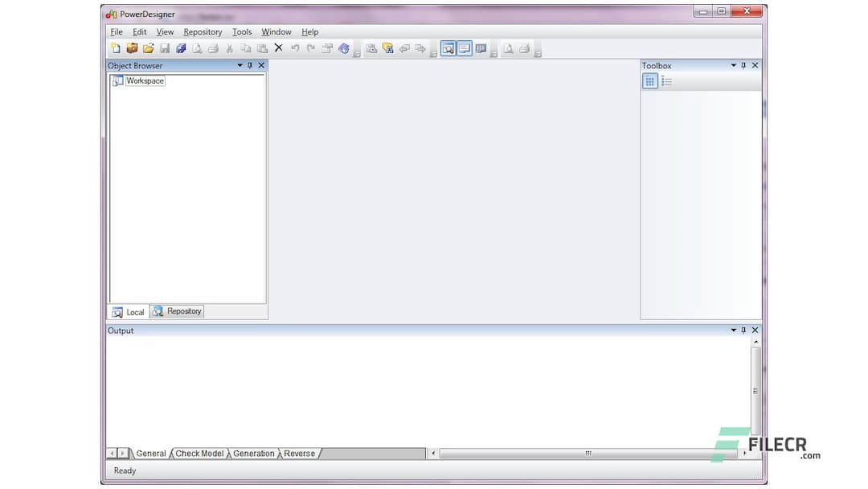Click the Print icon on the toolbar

[213, 48]
